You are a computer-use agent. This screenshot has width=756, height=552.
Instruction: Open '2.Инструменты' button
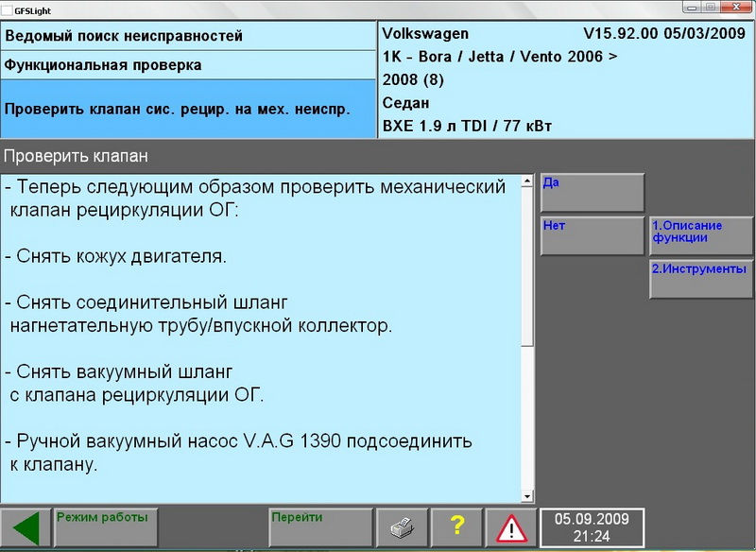[x=701, y=279]
